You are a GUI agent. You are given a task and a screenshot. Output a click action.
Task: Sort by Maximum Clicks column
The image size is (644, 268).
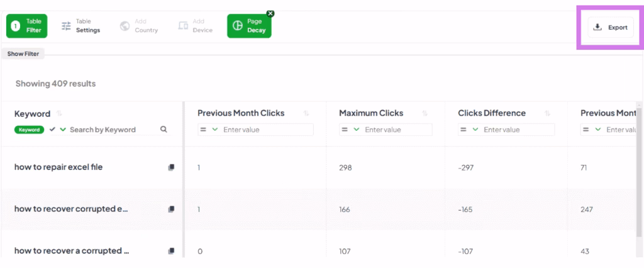pyautogui.click(x=425, y=113)
